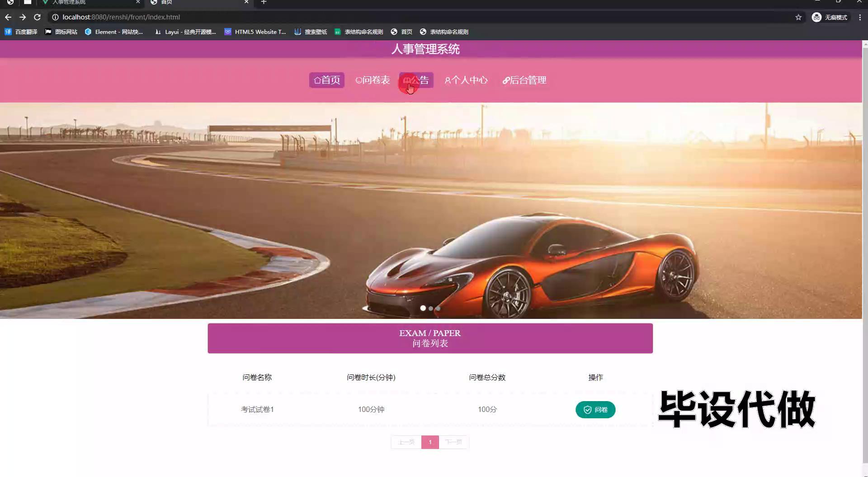Image resolution: width=868 pixels, height=477 pixels.
Task: Open the Chrome three-dot menu
Action: pyautogui.click(x=860, y=17)
